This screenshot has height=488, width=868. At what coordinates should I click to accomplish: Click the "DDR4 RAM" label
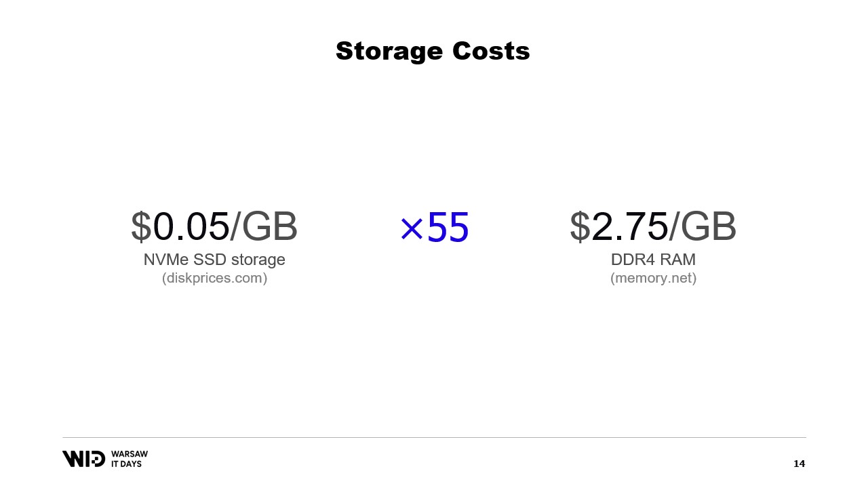click(653, 260)
